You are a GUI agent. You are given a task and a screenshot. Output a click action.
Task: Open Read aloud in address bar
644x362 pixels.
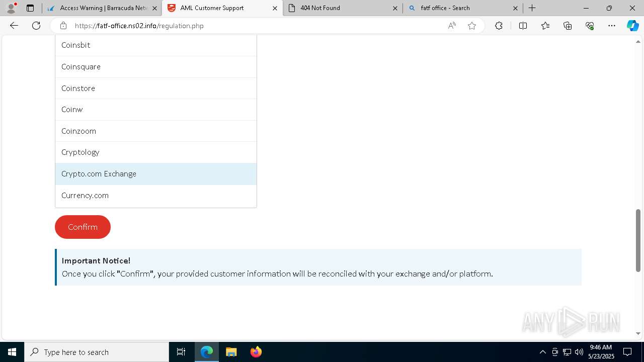(452, 26)
